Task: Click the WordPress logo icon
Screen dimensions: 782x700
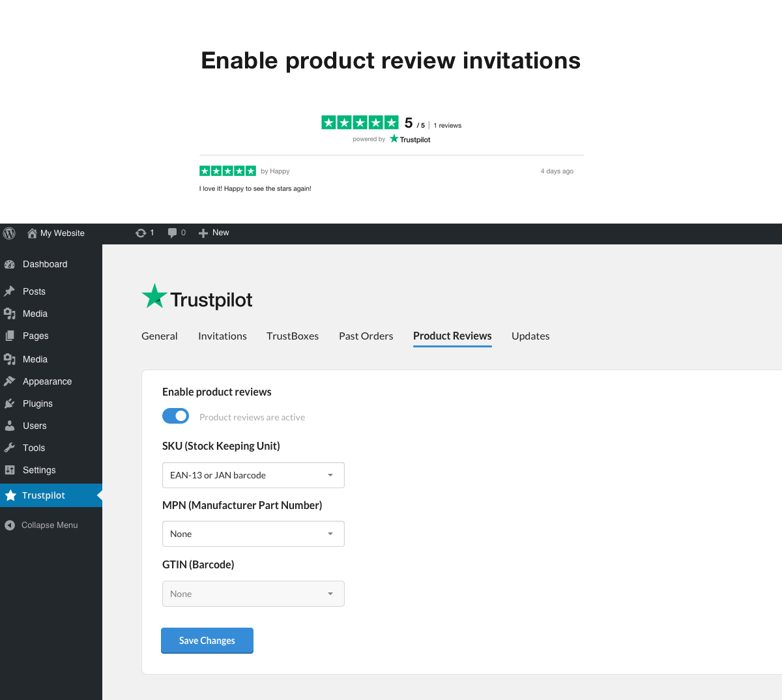Action: pyautogui.click(x=9, y=233)
